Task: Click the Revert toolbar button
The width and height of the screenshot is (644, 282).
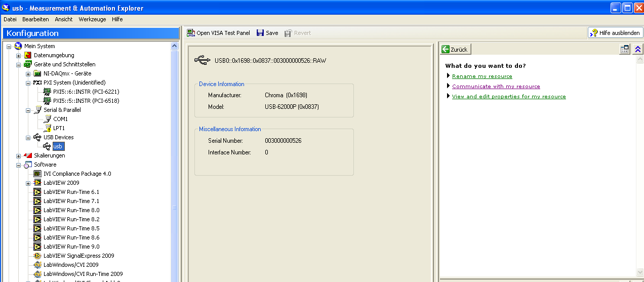Action: (x=298, y=33)
